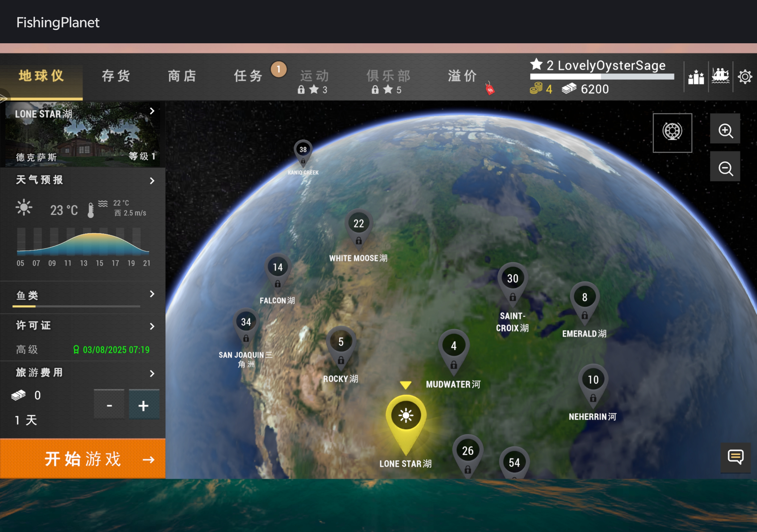Decrease travel days with minus button
The image size is (757, 532).
coord(109,404)
